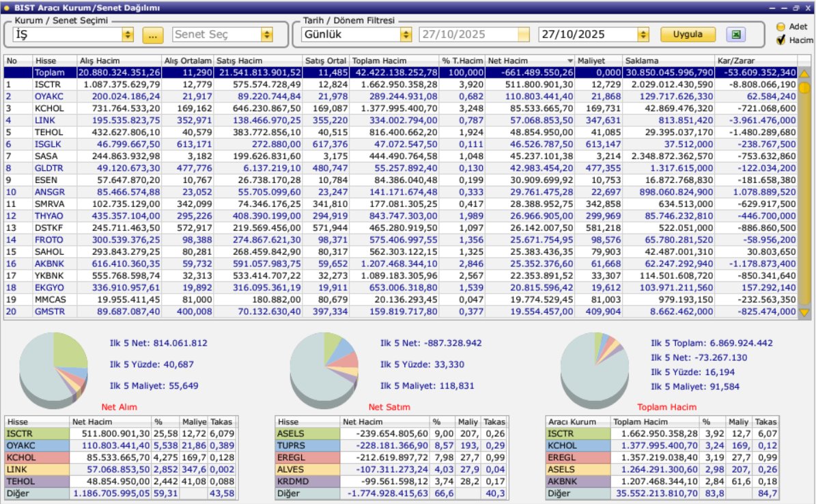The height and width of the screenshot is (504, 816).
Task: Select the TEHOL row in main table
Action: tap(401, 132)
